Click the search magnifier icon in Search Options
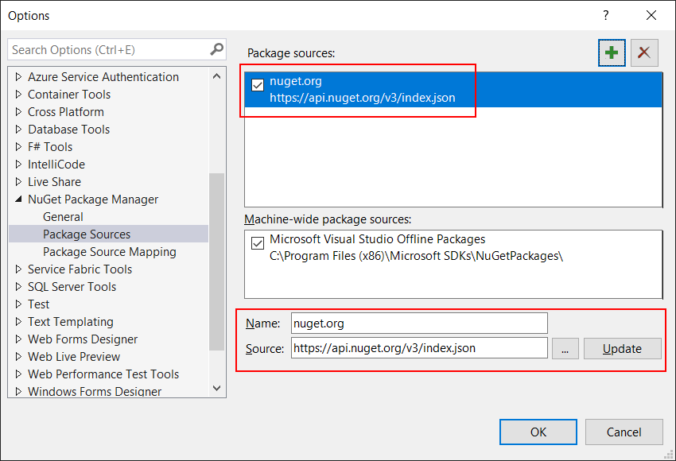 (217, 49)
